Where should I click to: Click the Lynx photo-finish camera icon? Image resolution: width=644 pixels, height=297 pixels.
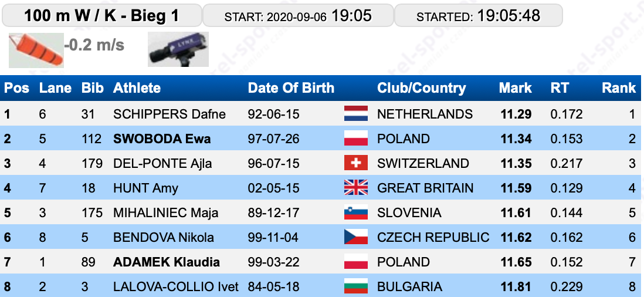[178, 49]
